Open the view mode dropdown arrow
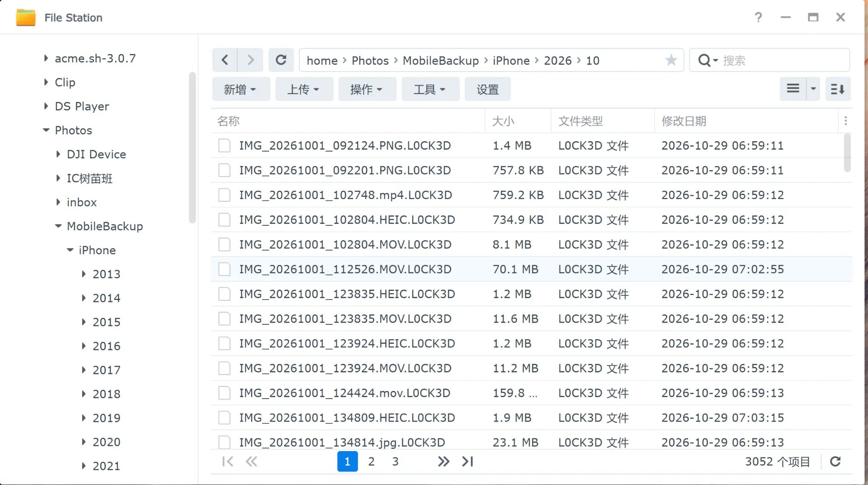Screen dimensions: 868x485 (x=813, y=89)
